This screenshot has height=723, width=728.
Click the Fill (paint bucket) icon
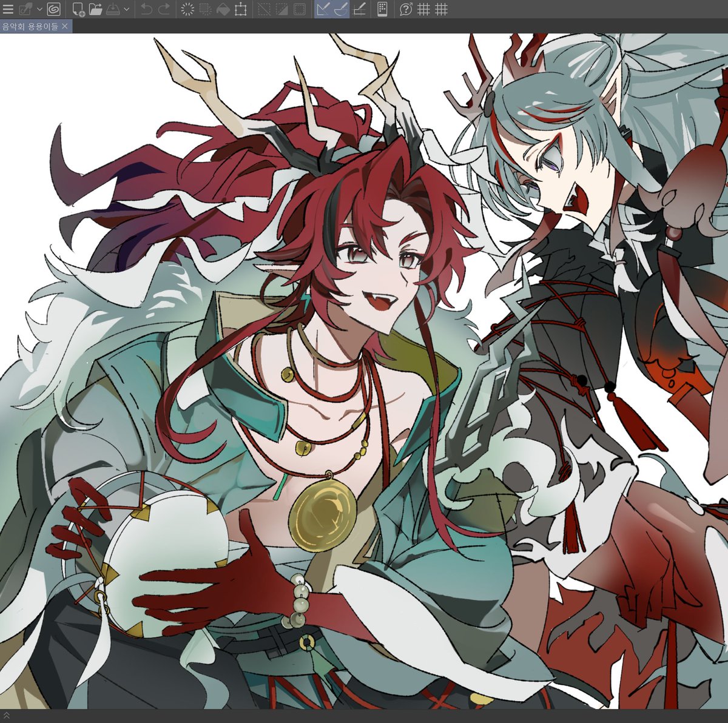coord(223,9)
